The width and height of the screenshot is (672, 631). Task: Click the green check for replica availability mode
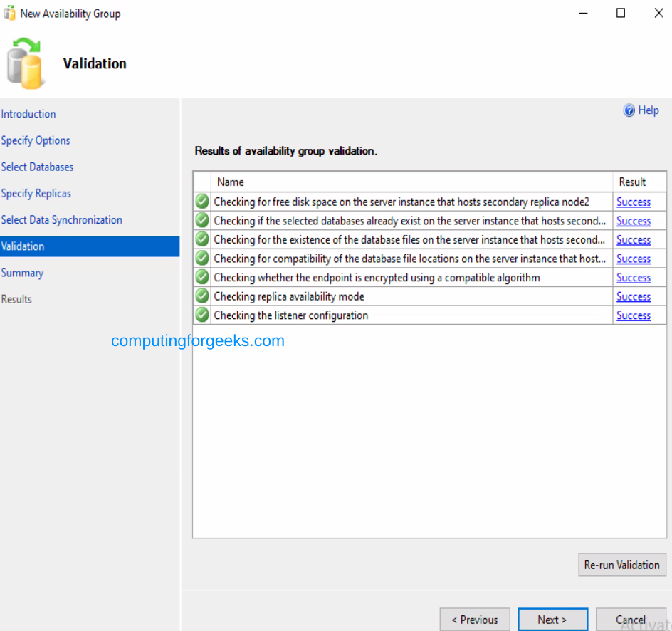[201, 296]
